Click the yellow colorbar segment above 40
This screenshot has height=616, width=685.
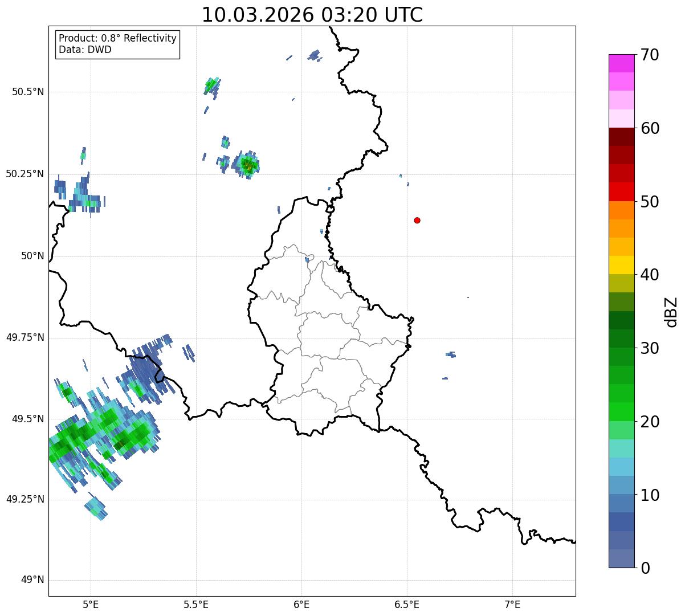point(622,266)
